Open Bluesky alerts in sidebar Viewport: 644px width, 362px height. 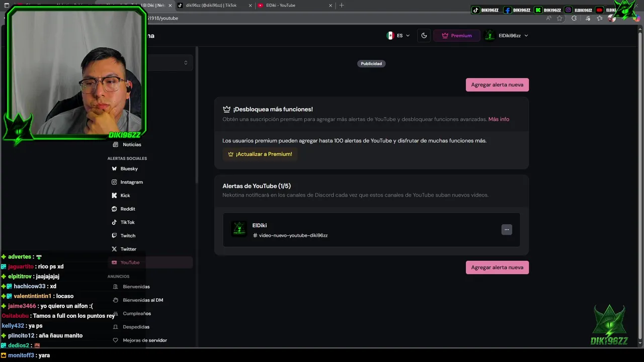pos(150,168)
